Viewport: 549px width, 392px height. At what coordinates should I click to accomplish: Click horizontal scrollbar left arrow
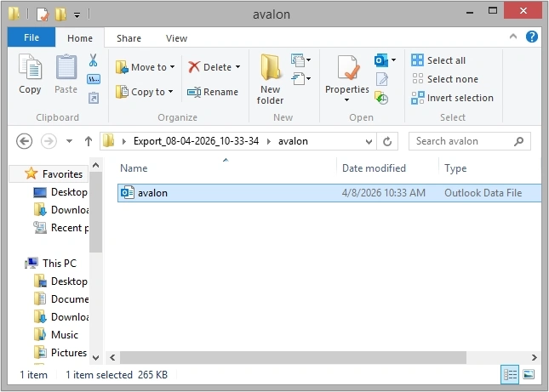tap(112, 357)
